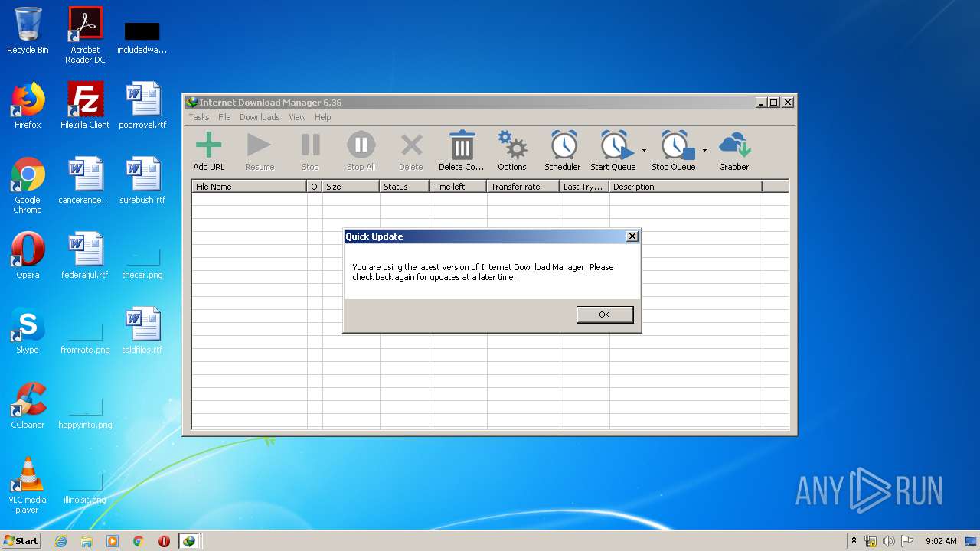The image size is (980, 551).
Task: Sort by Size column header
Action: (351, 187)
